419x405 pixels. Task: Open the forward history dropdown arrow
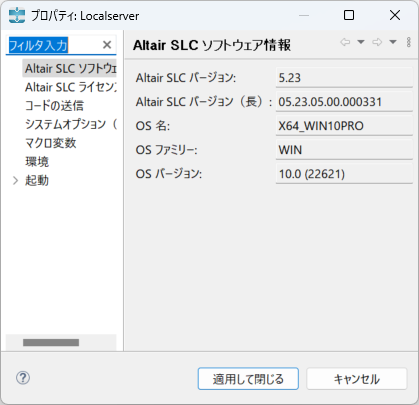(x=393, y=42)
